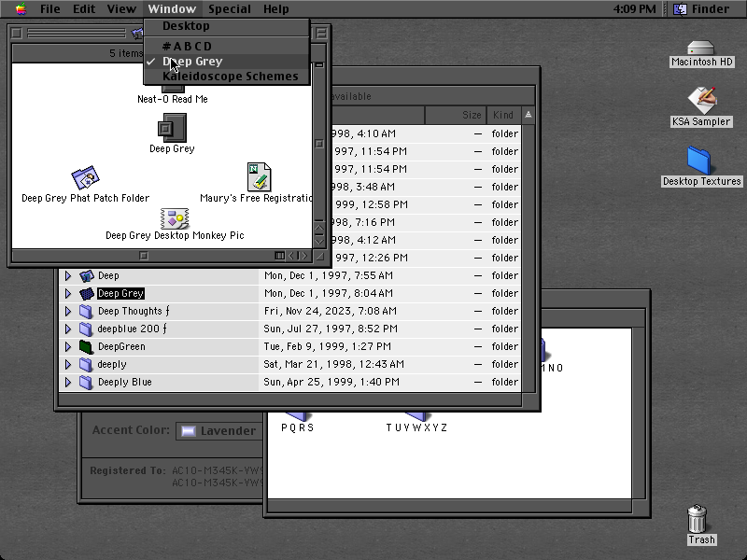Click the Neat-O Read Me file label

173,99
